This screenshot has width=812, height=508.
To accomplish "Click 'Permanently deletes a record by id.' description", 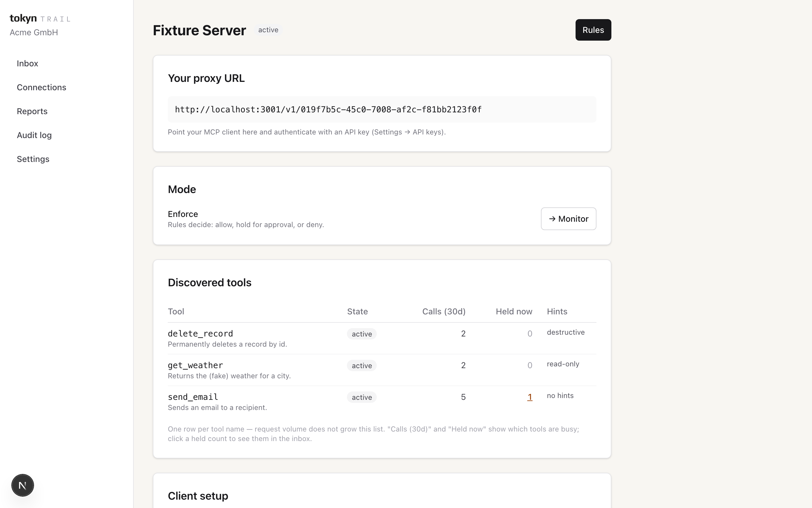I will (227, 344).
